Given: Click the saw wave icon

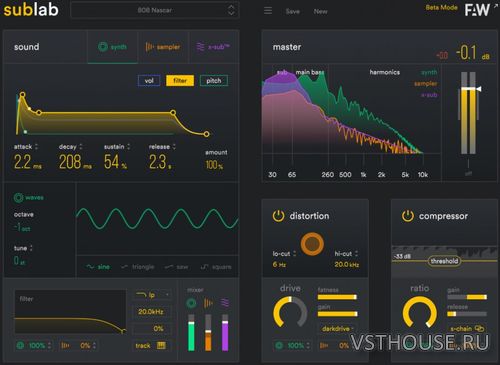Looking at the screenshot, I should click(169, 267).
